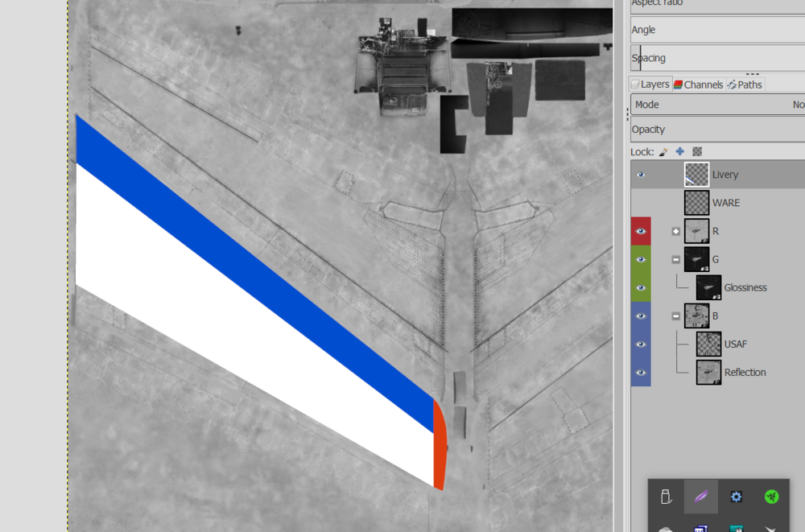
Task: Select the Glossiness layer name
Action: pos(745,287)
